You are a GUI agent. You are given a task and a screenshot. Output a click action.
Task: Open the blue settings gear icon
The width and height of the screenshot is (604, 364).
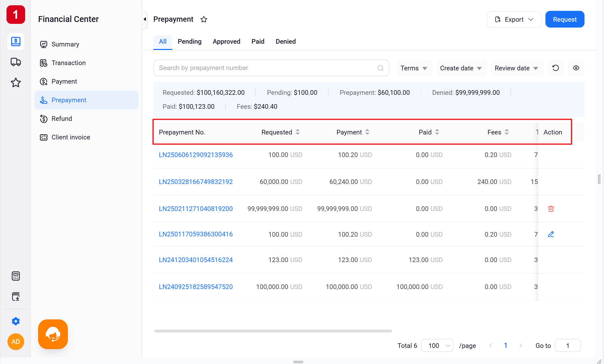click(15, 321)
